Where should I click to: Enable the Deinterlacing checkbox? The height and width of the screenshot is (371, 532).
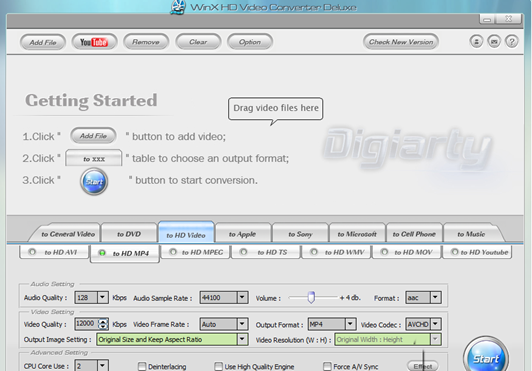(x=142, y=366)
